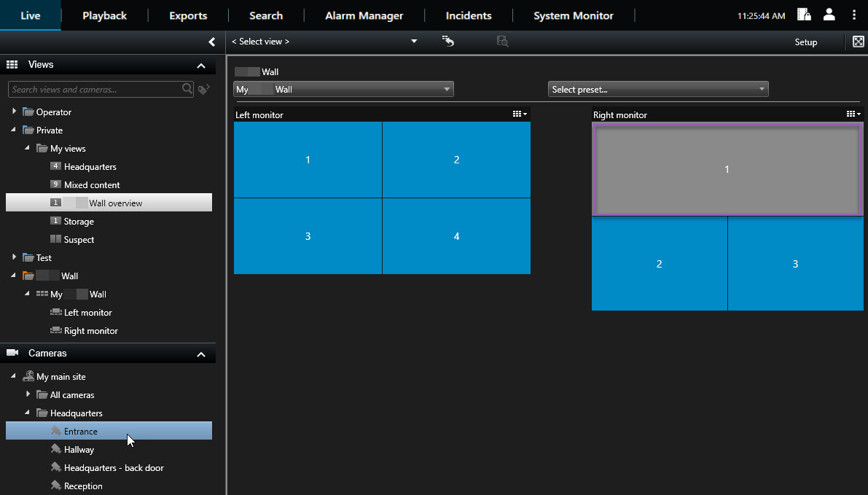Collapse the left side panel

[211, 42]
